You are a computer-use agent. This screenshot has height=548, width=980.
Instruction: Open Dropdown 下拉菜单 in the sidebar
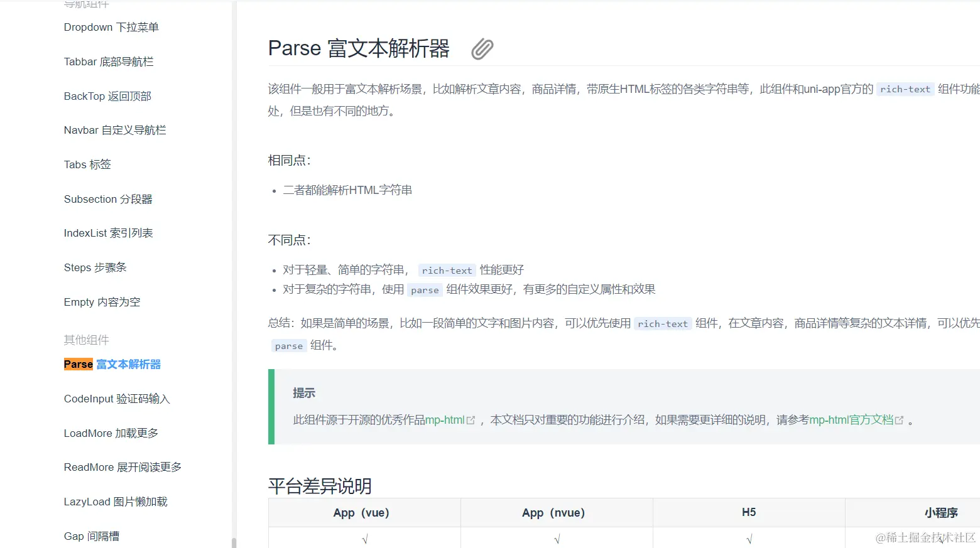pyautogui.click(x=111, y=27)
